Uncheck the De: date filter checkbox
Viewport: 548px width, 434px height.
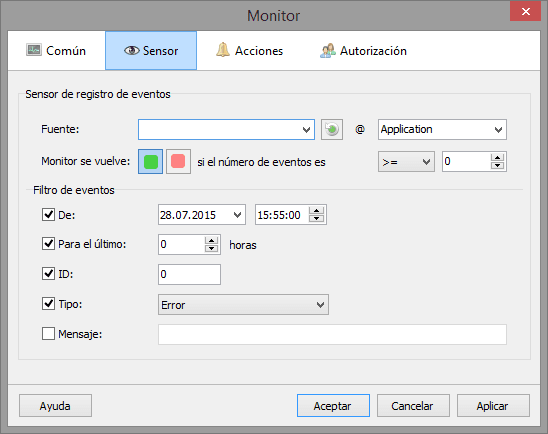point(48,215)
